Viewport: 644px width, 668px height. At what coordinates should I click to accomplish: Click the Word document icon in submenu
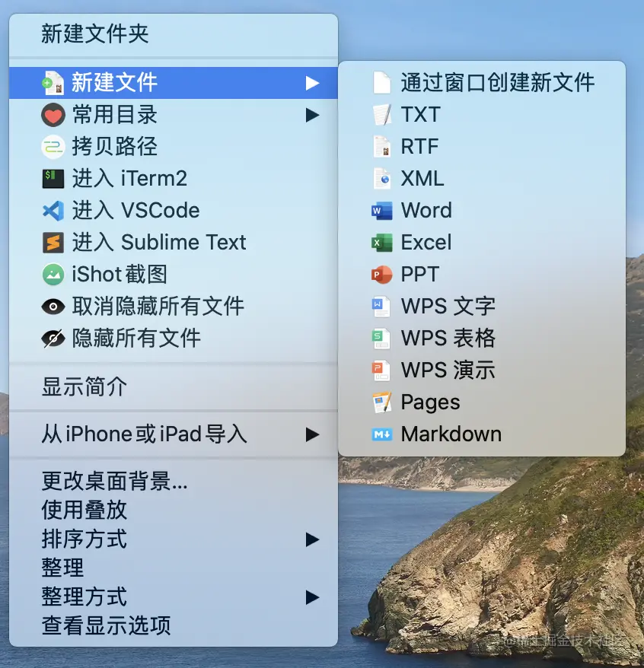point(381,211)
